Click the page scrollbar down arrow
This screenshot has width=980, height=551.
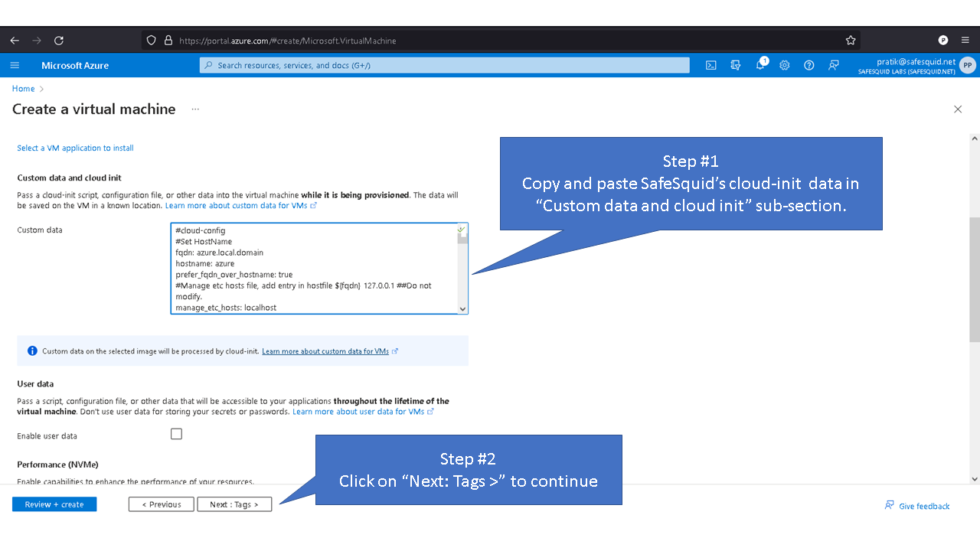coord(975,479)
